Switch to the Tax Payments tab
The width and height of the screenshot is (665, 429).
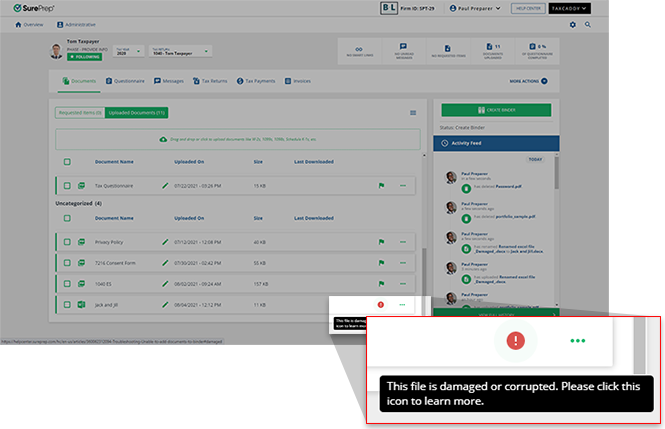point(256,81)
